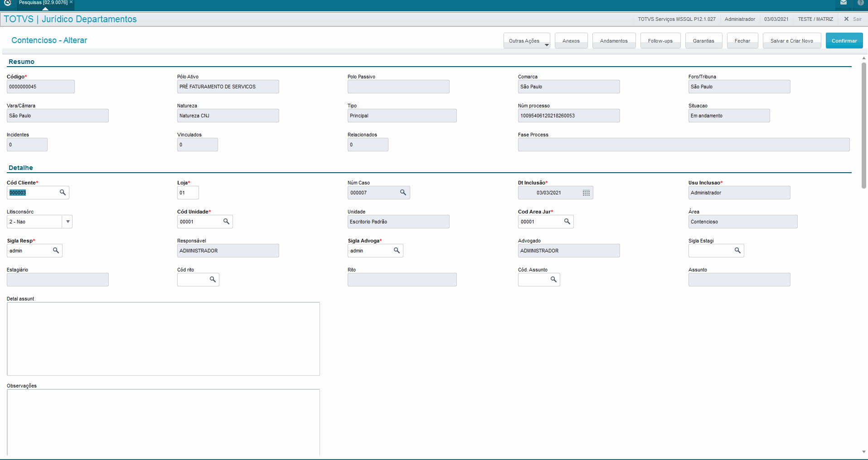Confirm changes with Confirmar button

844,41
